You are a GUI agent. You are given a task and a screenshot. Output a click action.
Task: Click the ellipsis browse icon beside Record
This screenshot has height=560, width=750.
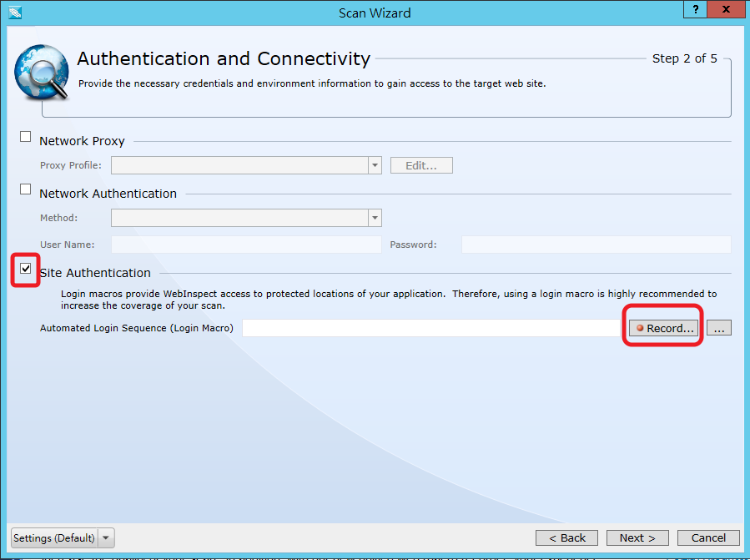coord(718,327)
